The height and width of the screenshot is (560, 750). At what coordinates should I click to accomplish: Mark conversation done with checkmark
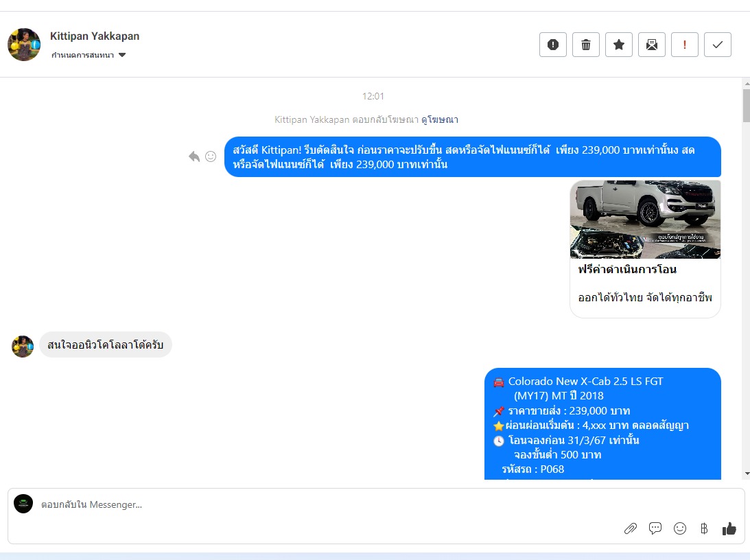pyautogui.click(x=718, y=45)
